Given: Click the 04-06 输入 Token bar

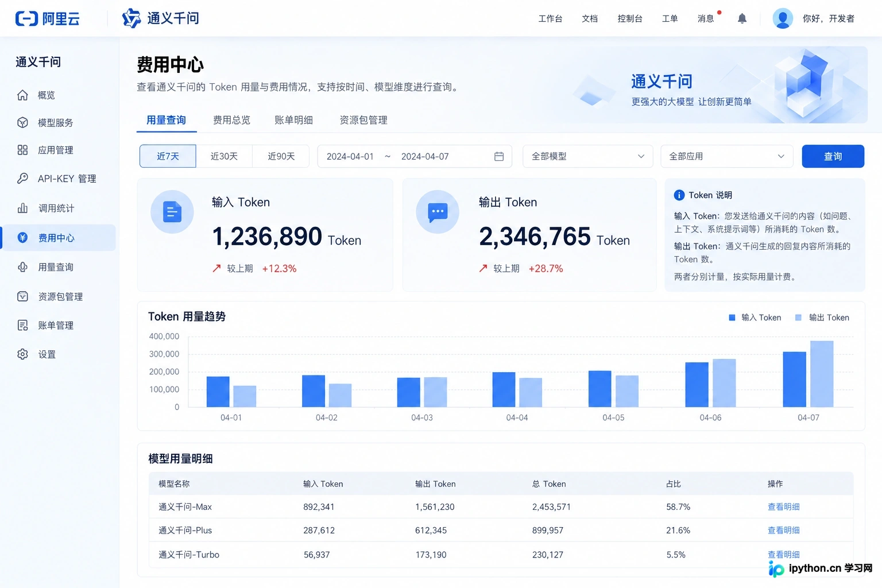Looking at the screenshot, I should click(x=697, y=385).
